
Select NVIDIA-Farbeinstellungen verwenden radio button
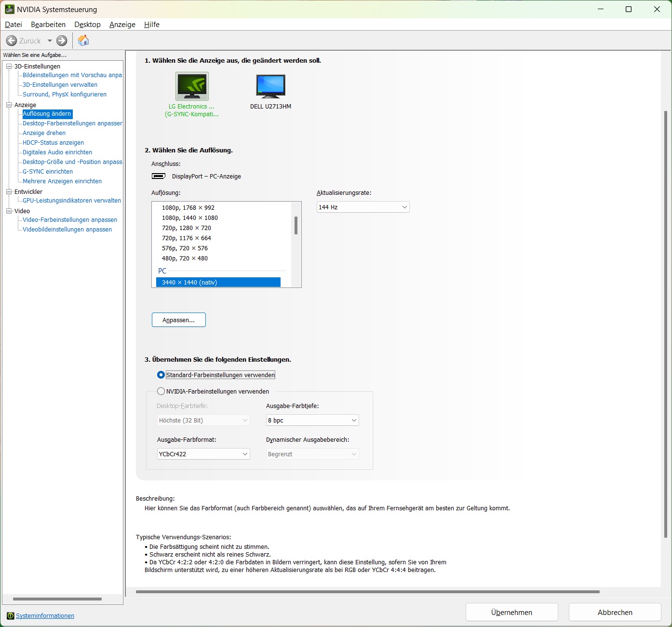pos(161,391)
